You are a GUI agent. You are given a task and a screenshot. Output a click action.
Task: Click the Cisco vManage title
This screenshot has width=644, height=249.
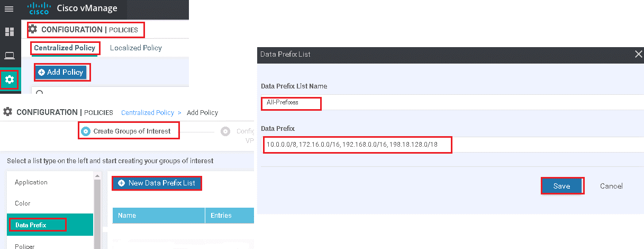[87, 8]
